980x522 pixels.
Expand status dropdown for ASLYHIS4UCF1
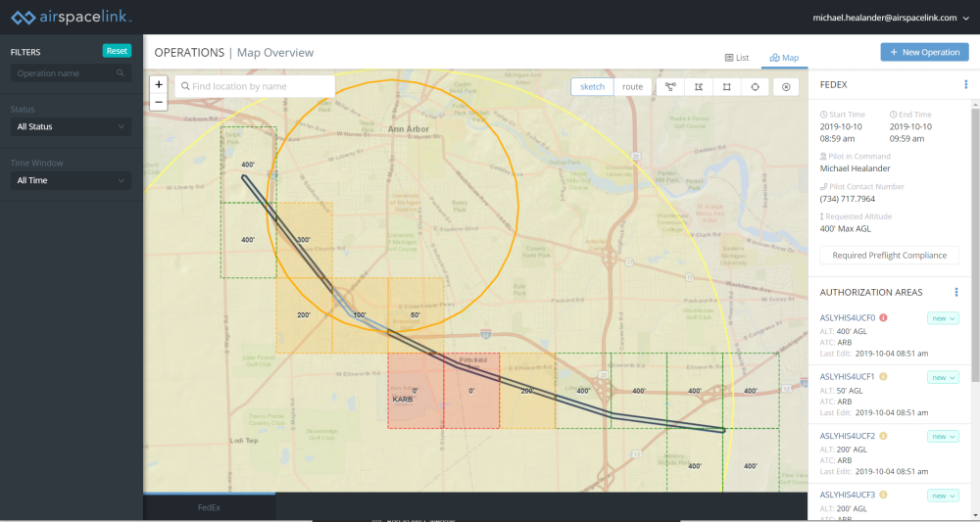[943, 377]
